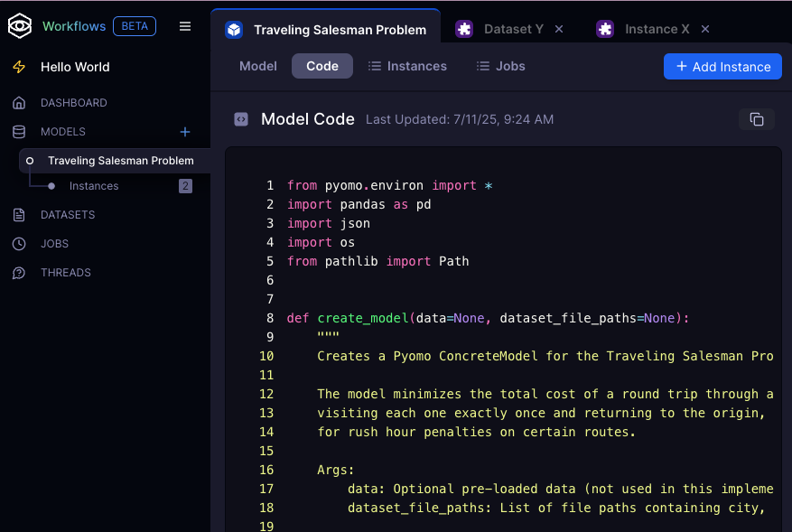Close the Instance X tab
The image size is (792, 532).
point(705,29)
